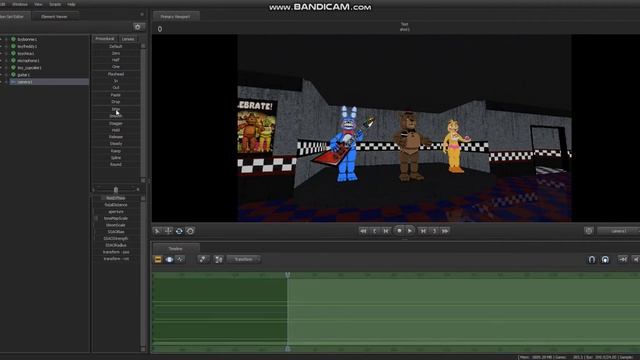Apply the Smooth procedural preset
The image size is (640, 360).
pos(116,116)
